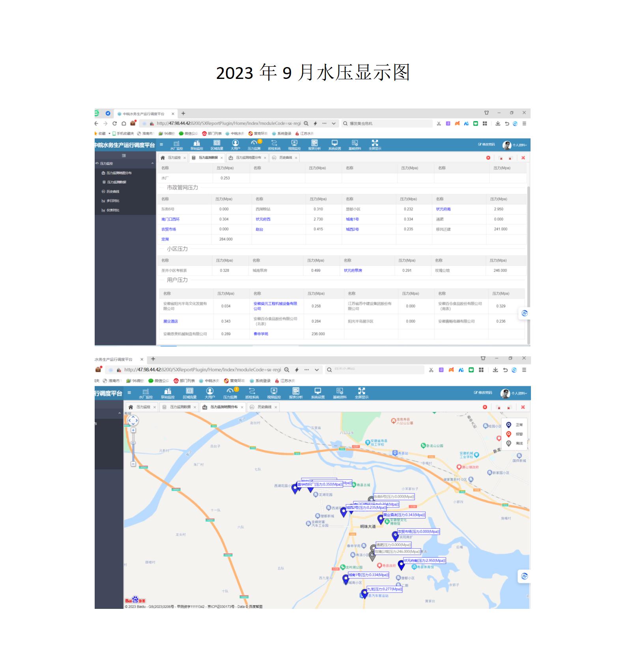Toggle 正常 status in the map legend
This screenshot has width=626, height=672.
pyautogui.click(x=515, y=425)
